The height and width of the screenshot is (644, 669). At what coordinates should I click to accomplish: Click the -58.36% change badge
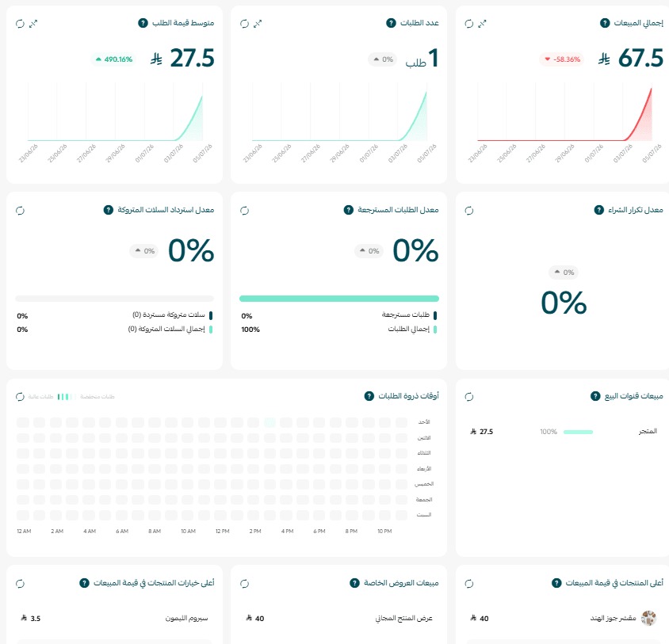(x=562, y=59)
